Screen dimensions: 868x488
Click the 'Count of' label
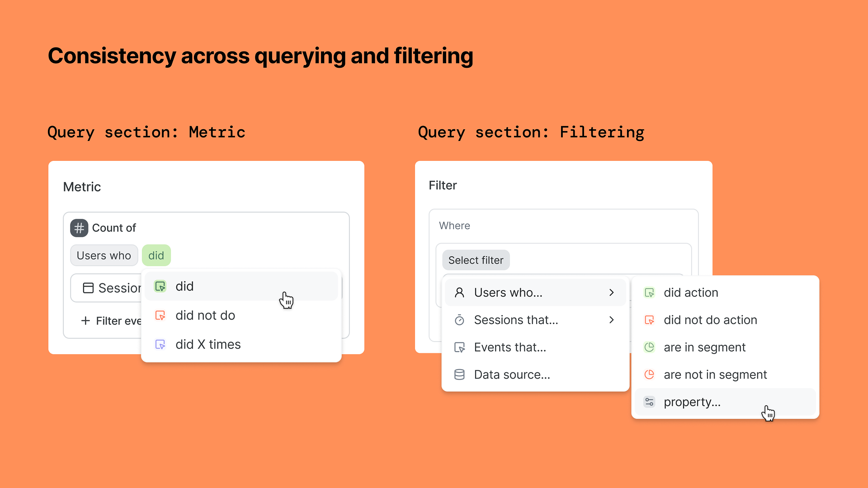114,228
